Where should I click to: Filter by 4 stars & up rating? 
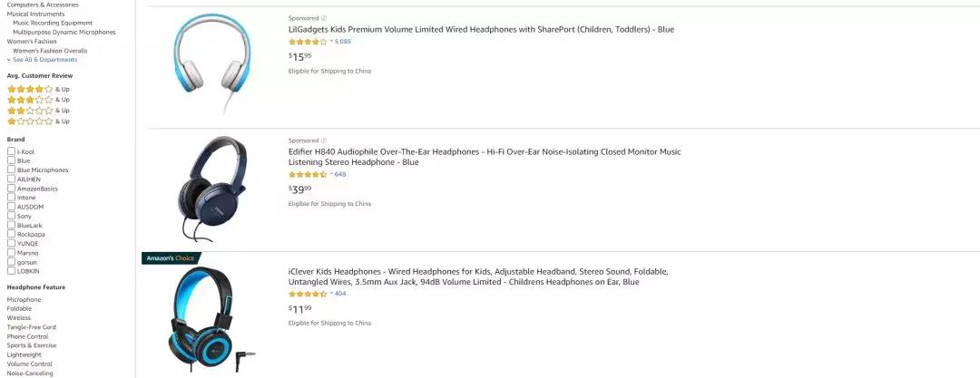click(30, 89)
